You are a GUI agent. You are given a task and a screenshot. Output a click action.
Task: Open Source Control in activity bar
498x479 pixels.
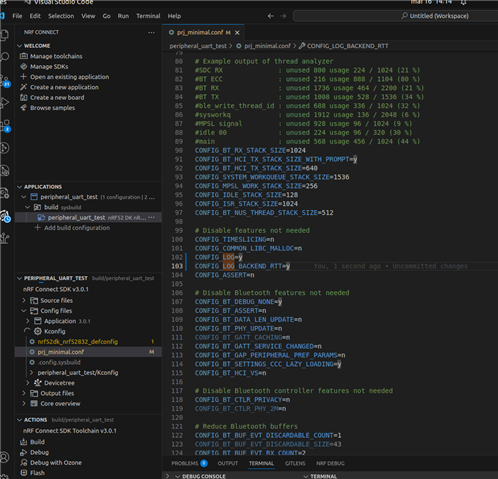[5, 80]
